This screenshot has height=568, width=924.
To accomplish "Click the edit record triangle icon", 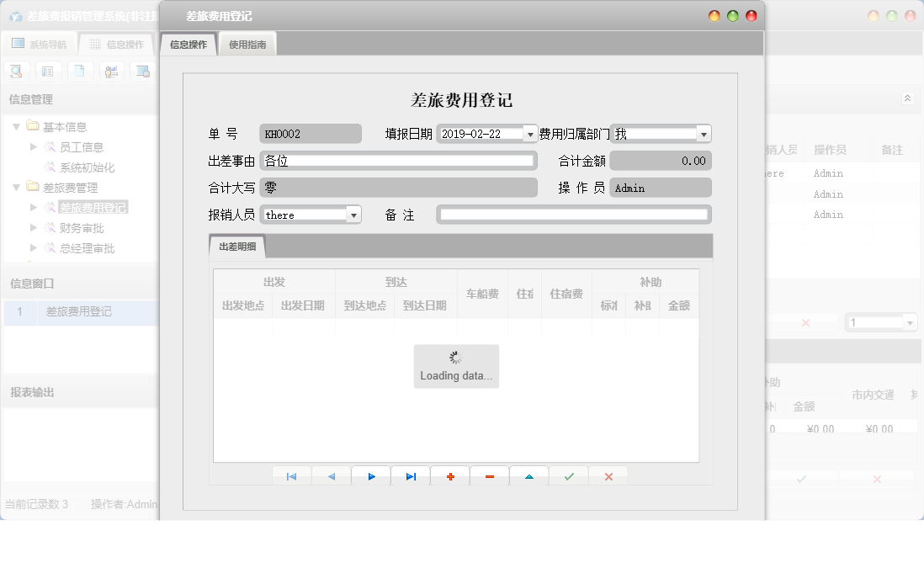I will 528,475.
